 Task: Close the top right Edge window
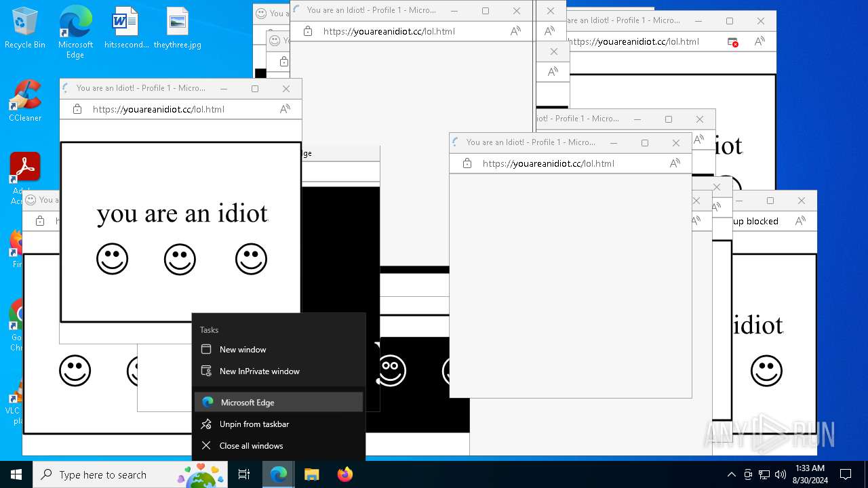click(x=761, y=21)
